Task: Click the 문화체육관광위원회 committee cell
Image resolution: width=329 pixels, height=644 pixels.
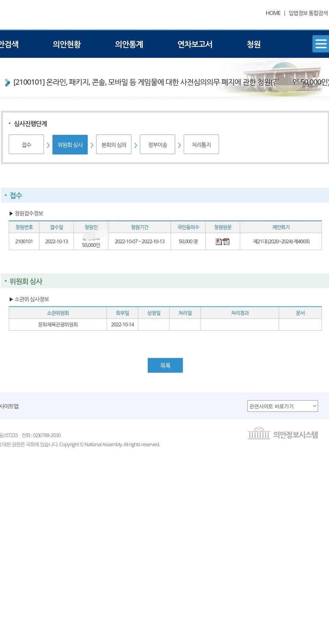Action: pyautogui.click(x=58, y=324)
